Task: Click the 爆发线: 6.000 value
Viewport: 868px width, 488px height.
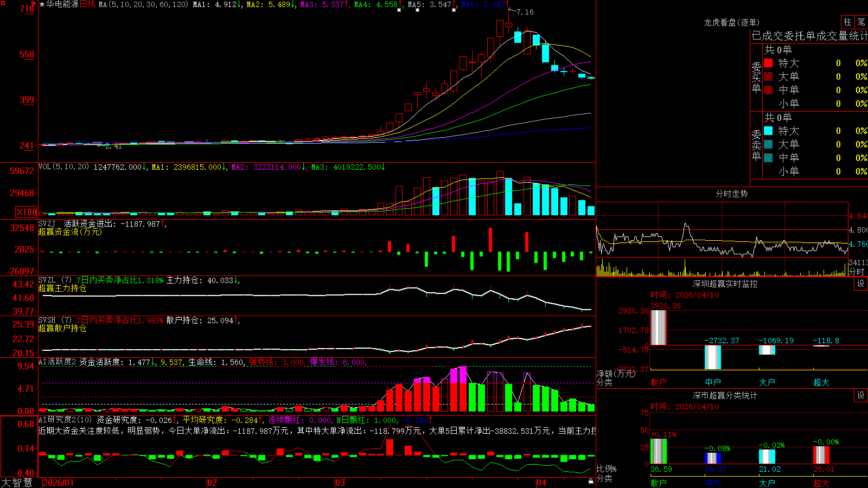Action: [339, 362]
